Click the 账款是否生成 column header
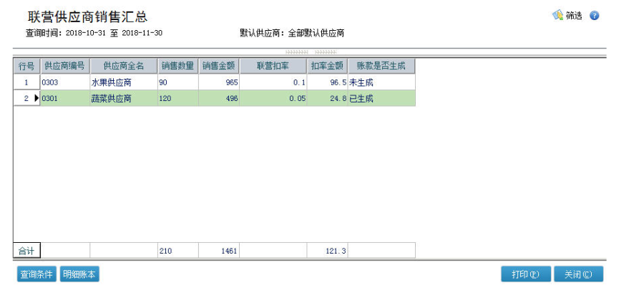The height and width of the screenshot is (293, 644). click(381, 66)
